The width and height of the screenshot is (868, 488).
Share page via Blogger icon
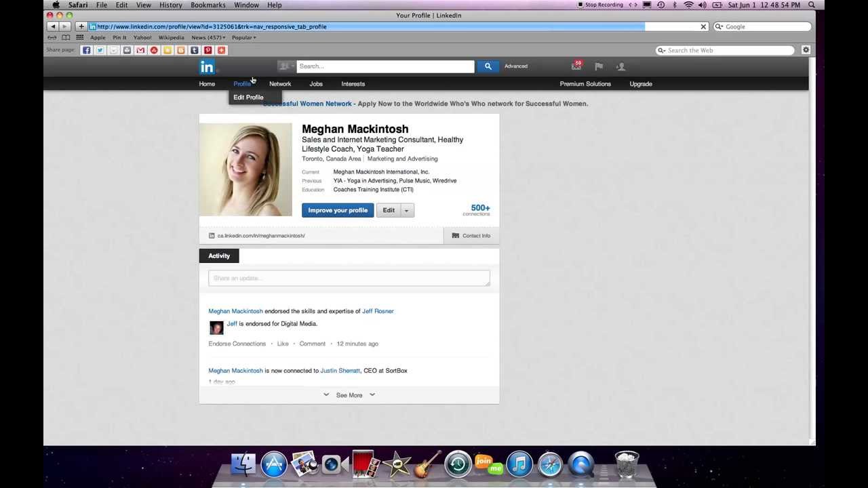click(181, 50)
